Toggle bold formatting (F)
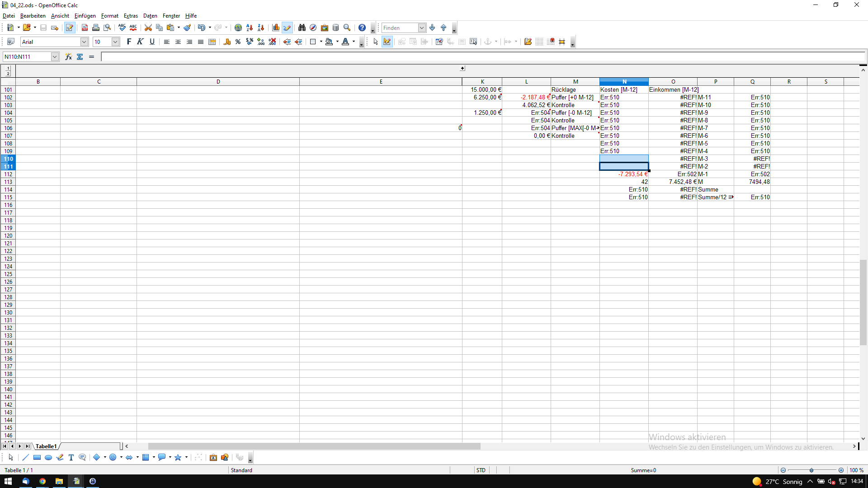868x488 pixels. click(x=129, y=42)
